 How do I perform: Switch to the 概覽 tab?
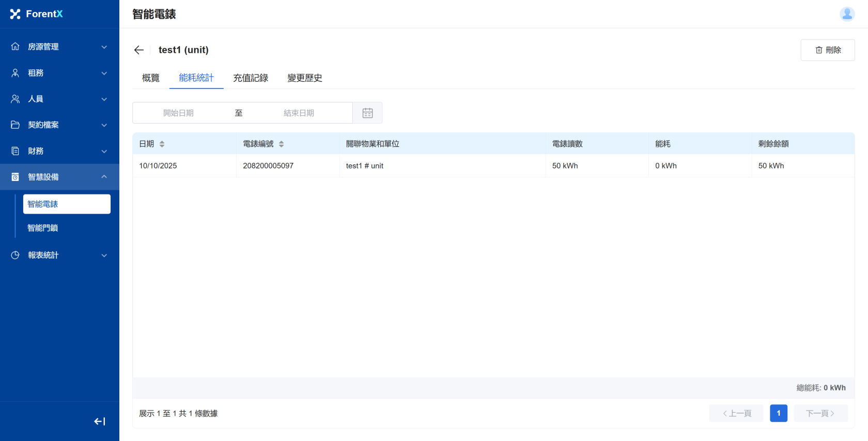coord(151,78)
